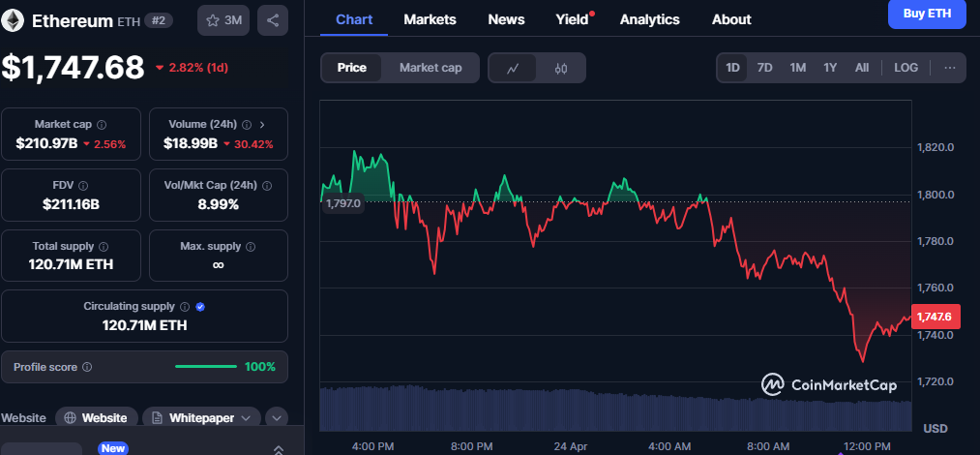
Task: Open the Website link button
Action: (x=96, y=418)
